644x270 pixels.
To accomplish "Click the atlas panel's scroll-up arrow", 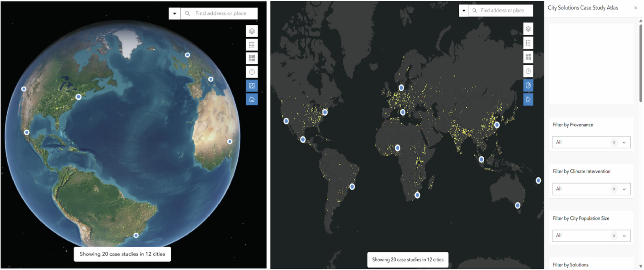I will (641, 21).
